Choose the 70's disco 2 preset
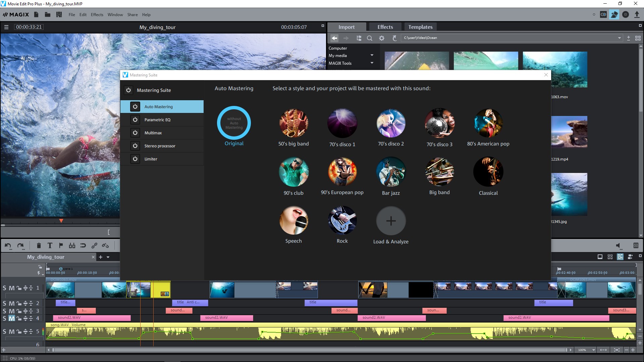The height and width of the screenshot is (362, 644). click(x=391, y=123)
